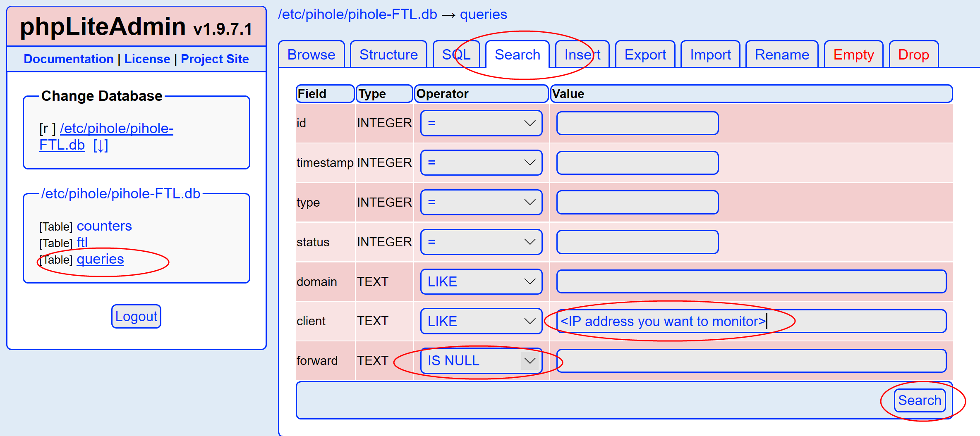Click the domain value input field
The image size is (980, 436).
[751, 281]
